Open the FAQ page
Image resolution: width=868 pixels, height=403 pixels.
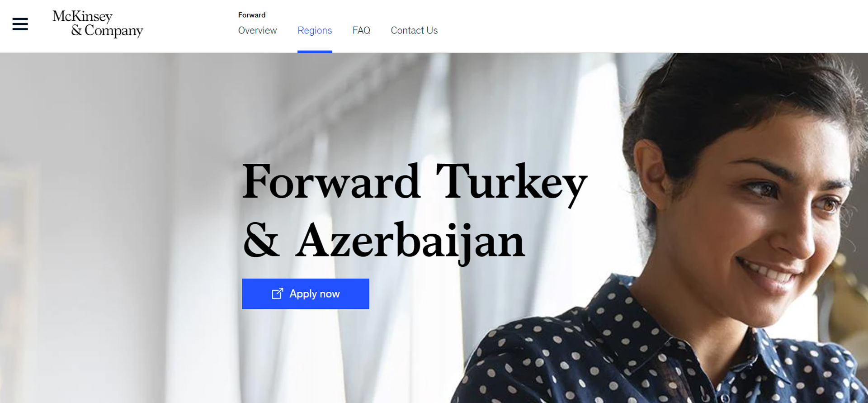click(x=361, y=30)
